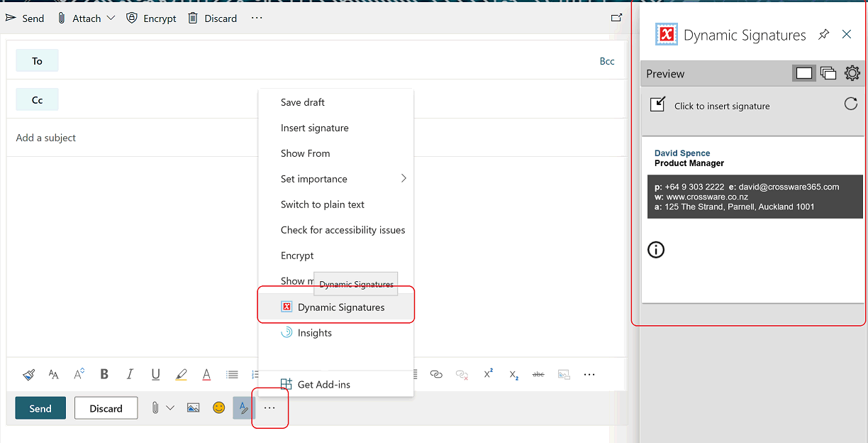Open the Dynamic Signatures add-in icon
The height and width of the screenshot is (443, 868).
286,307
